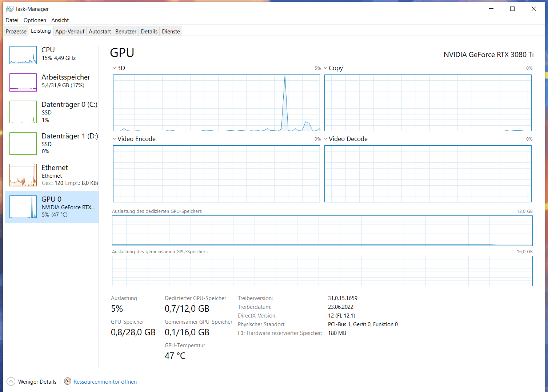Switch to the Prozesse tab
This screenshot has width=548, height=392.
tap(16, 32)
